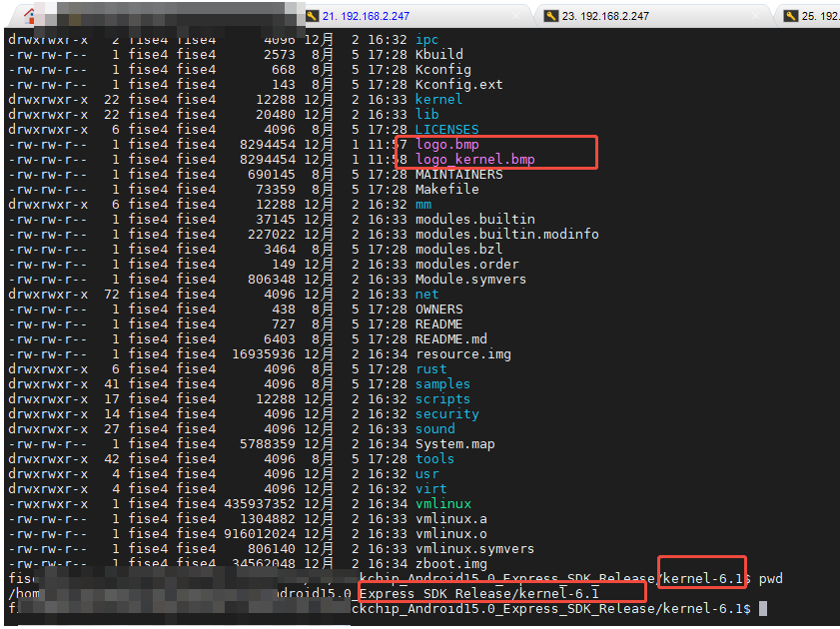Select the 'security' directory name

click(x=446, y=414)
